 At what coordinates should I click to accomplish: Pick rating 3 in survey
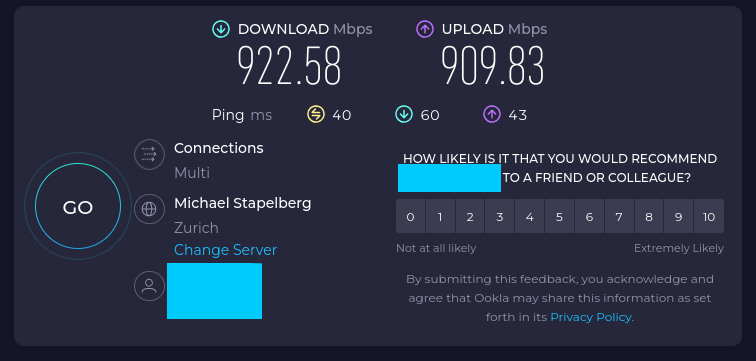[x=500, y=216]
